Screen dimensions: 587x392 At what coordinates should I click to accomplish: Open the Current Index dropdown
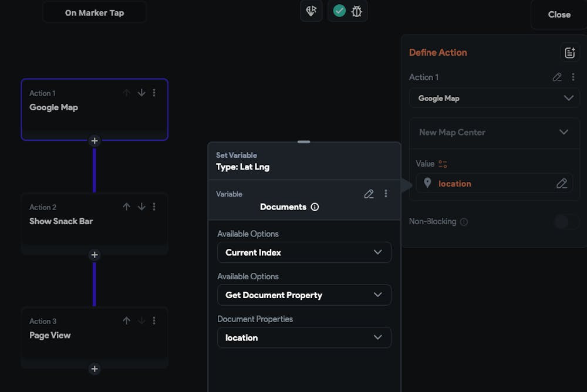tap(304, 252)
